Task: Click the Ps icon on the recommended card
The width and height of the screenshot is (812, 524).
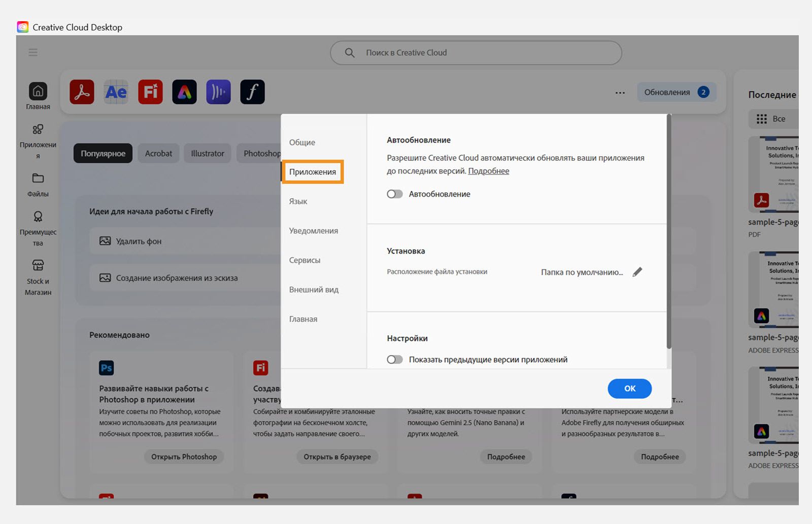Action: [x=107, y=368]
